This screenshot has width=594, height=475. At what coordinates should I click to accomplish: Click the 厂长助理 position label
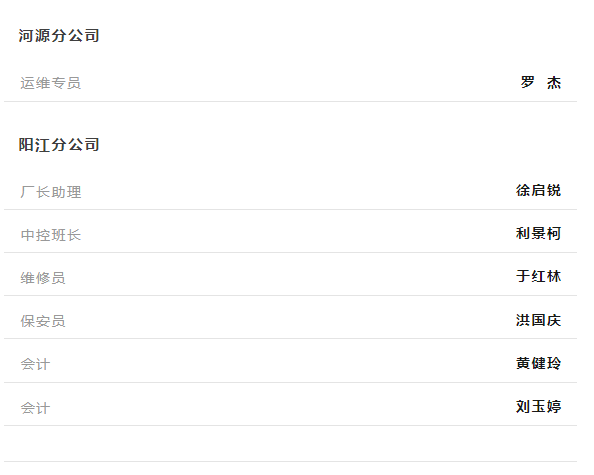[51, 192]
